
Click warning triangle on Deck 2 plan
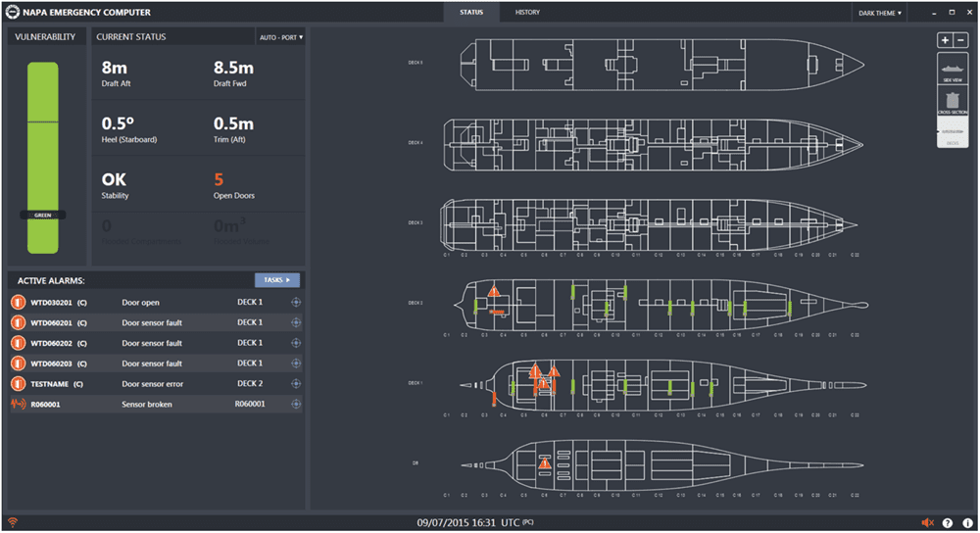494,292
